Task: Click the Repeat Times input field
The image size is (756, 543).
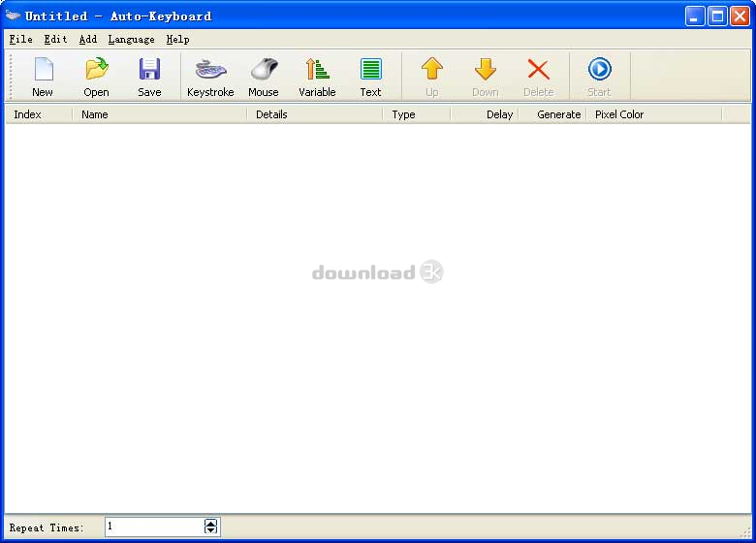Action: 153,527
